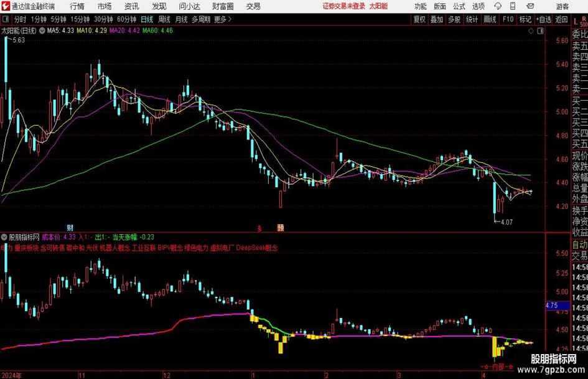Click the 叠加 overlay button
This screenshot has width=588, height=379.
[x=437, y=19]
